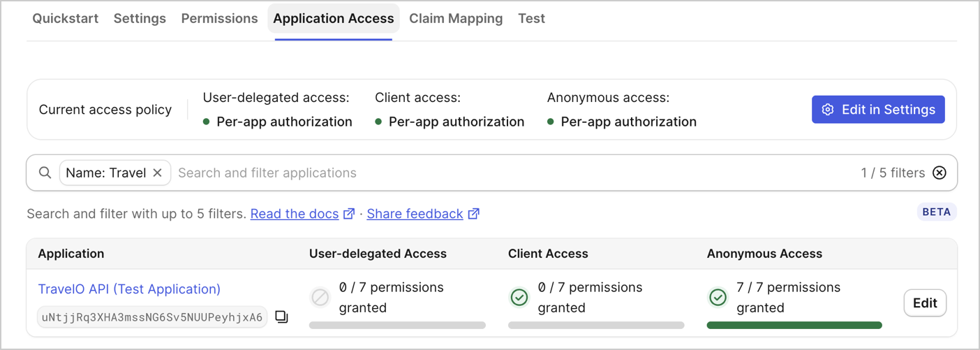
Task: Remove the Name: Travel filter chip
Action: [x=158, y=173]
